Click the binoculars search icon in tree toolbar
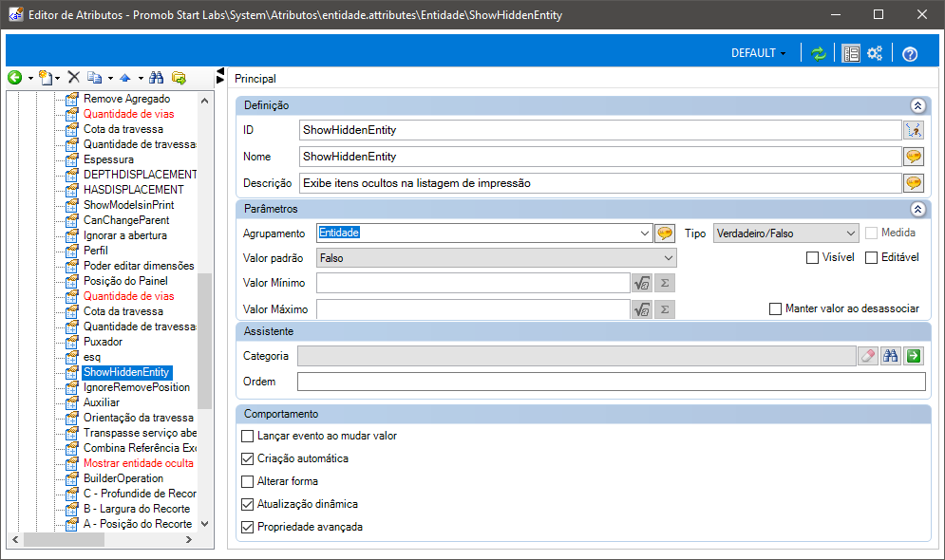Screen dimensions: 945x560 click(x=156, y=77)
